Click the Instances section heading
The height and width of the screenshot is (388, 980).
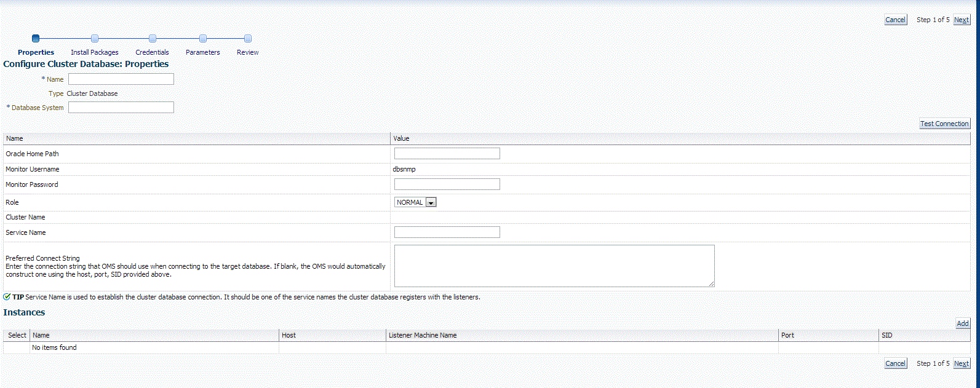point(24,312)
